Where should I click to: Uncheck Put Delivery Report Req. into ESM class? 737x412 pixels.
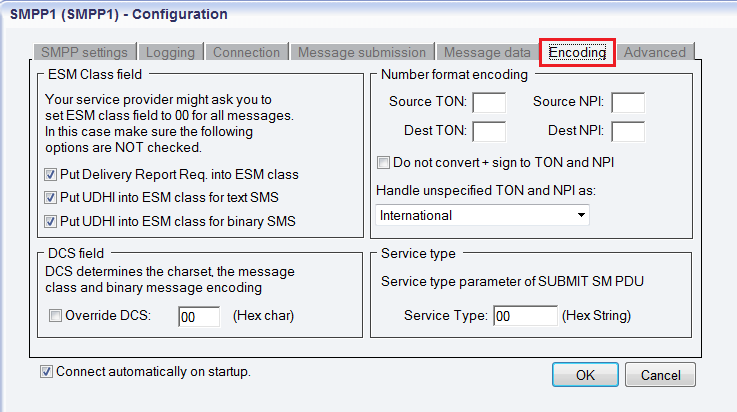(x=50, y=175)
